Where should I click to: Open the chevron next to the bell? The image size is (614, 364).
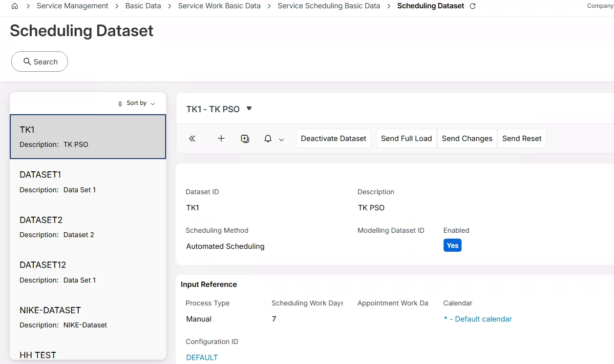(281, 140)
